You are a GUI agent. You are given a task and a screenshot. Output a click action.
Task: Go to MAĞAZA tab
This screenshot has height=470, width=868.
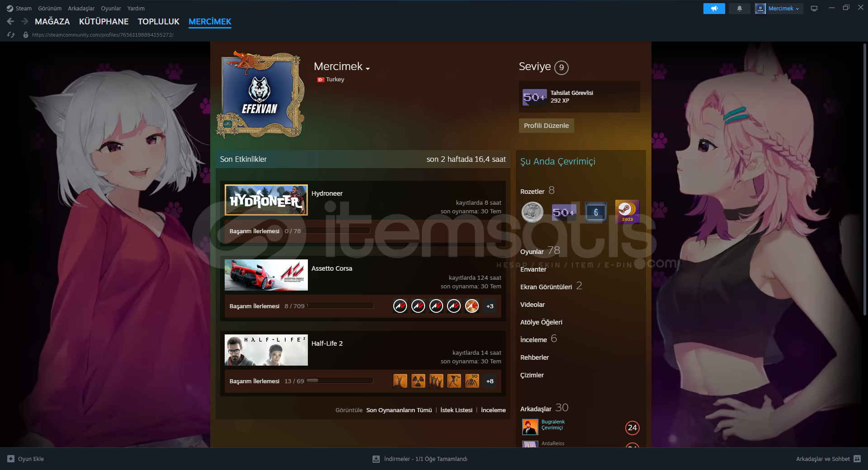[x=52, y=21]
